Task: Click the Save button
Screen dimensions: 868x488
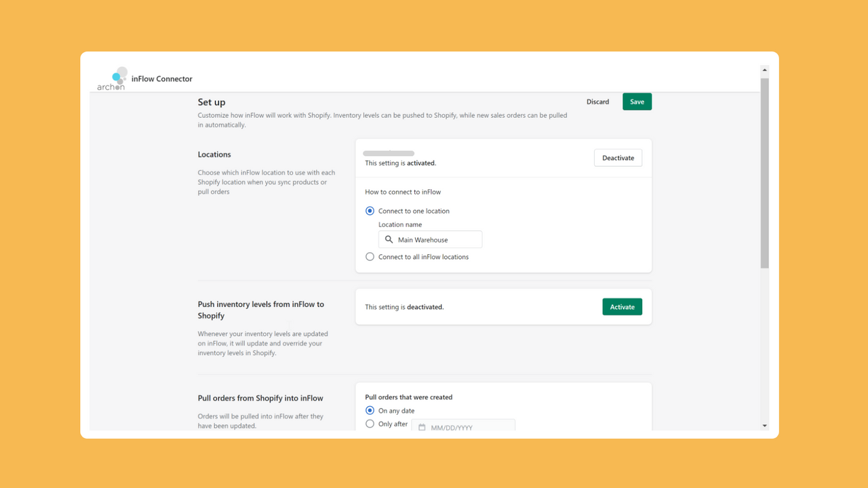Action: click(637, 102)
